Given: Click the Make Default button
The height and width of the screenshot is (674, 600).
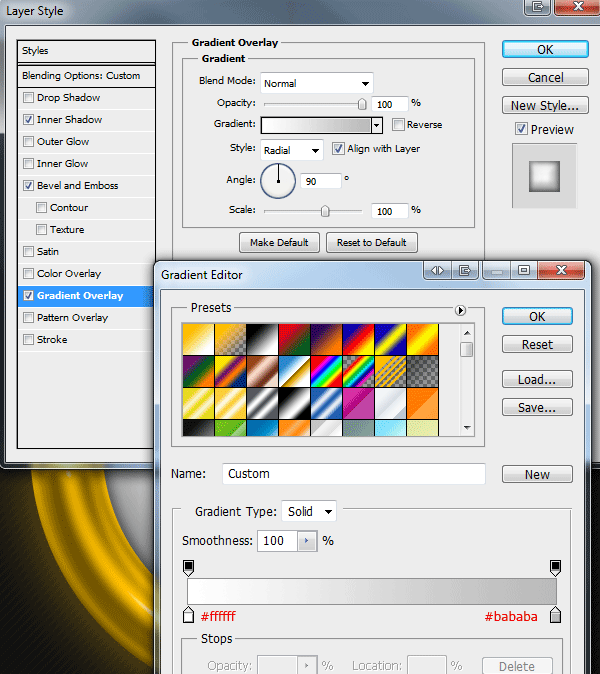Looking at the screenshot, I should 279,242.
